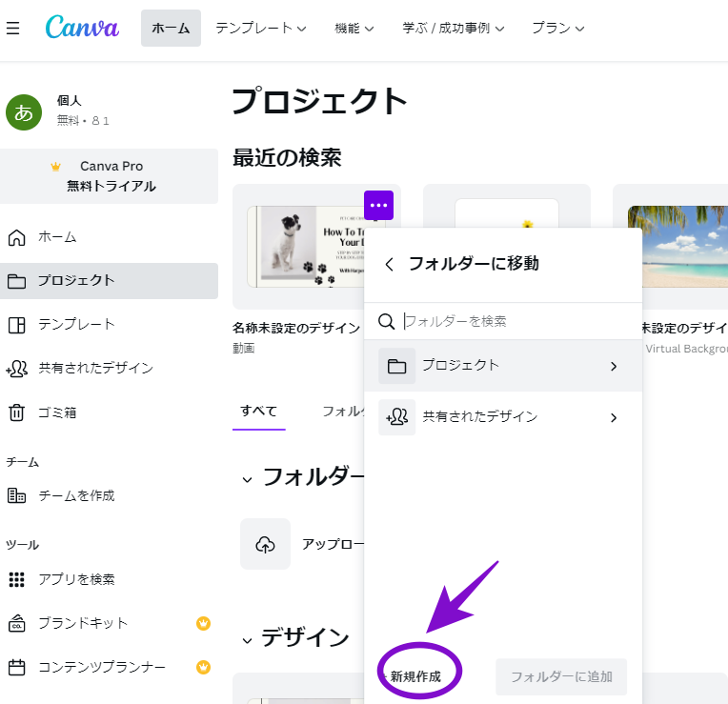728x704 pixels.
Task: Switch to the フォルダー tab
Action: pyautogui.click(x=343, y=412)
